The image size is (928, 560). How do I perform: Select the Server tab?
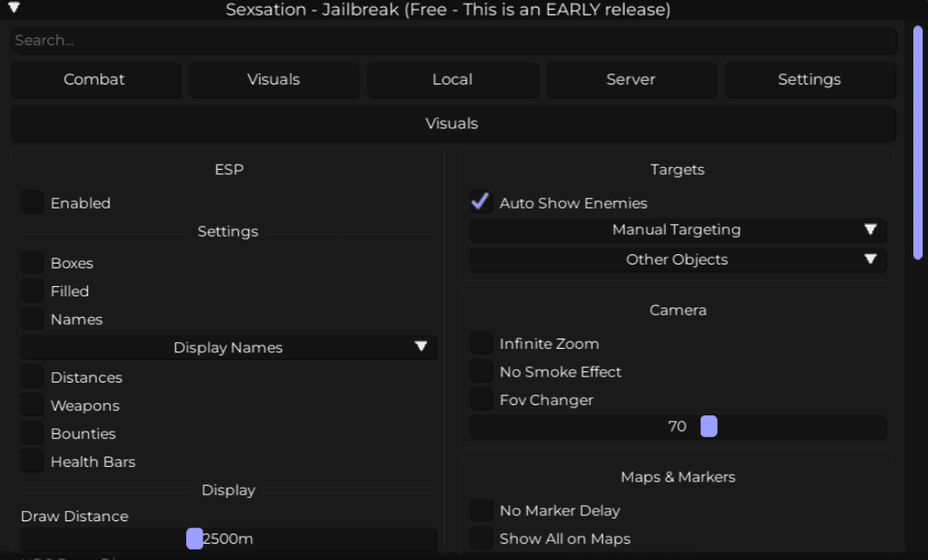pos(631,79)
